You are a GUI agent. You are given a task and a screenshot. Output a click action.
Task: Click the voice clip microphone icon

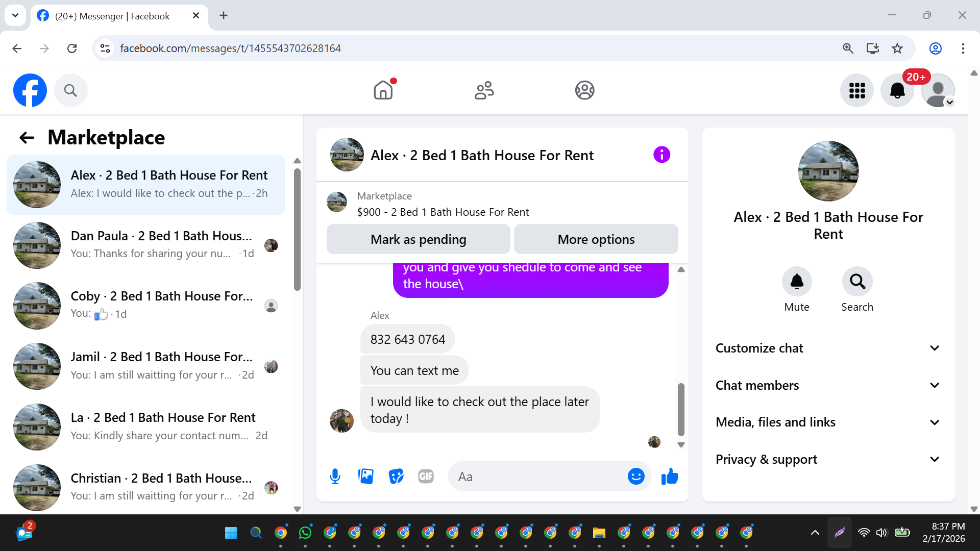point(335,477)
